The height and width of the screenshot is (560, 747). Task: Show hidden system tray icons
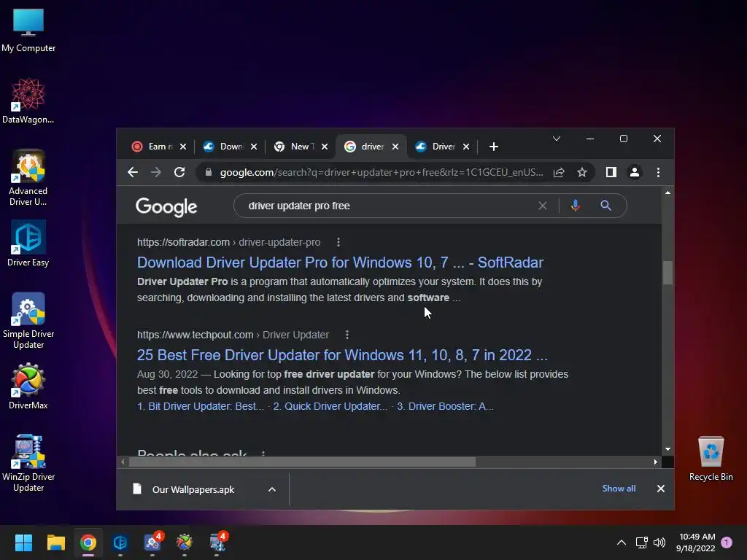[622, 542]
